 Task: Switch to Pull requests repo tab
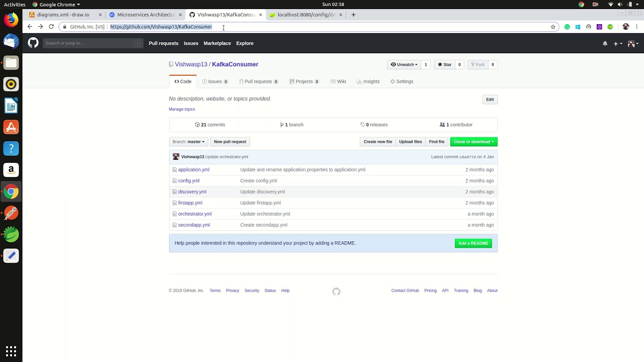pyautogui.click(x=259, y=81)
